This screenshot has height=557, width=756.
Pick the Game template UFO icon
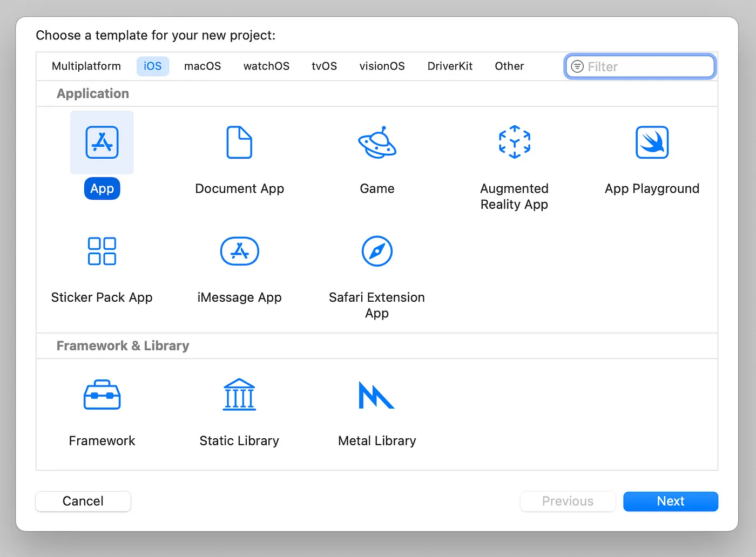tap(377, 142)
